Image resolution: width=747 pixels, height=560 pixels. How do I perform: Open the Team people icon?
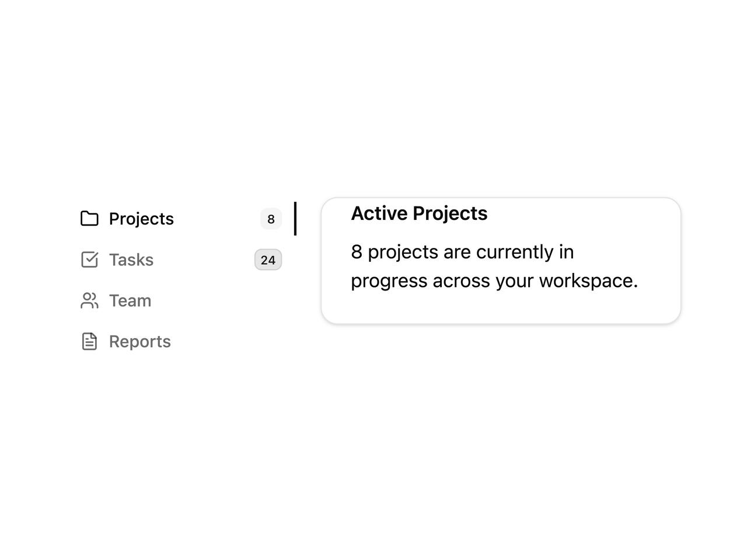coord(89,300)
